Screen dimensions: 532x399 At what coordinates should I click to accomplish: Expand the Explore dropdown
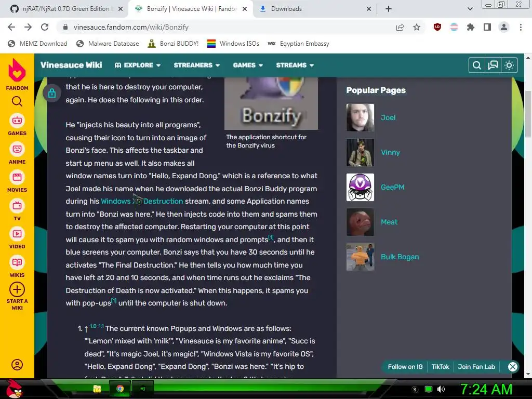click(137, 65)
